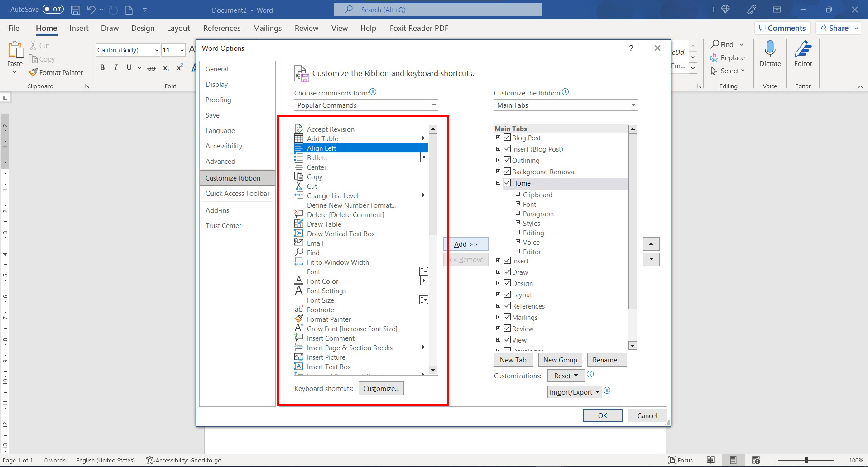Click the Undo arrow in title bar

[x=91, y=10]
